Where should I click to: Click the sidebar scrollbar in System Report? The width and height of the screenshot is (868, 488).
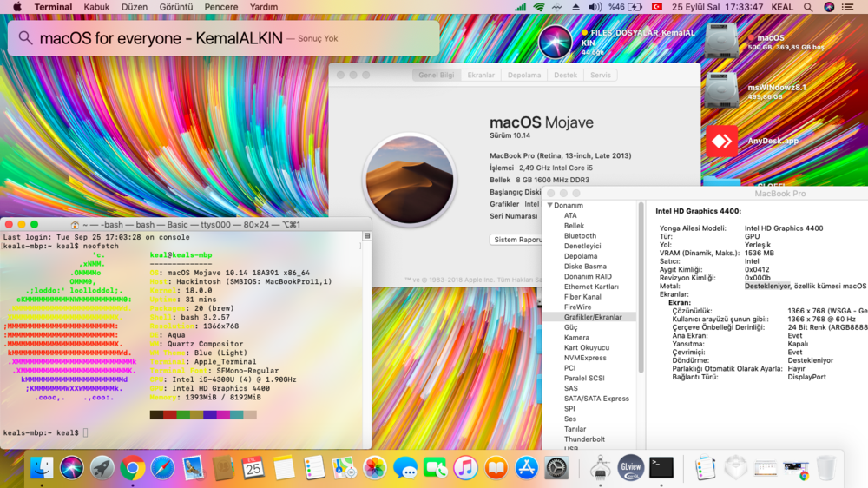point(641,287)
